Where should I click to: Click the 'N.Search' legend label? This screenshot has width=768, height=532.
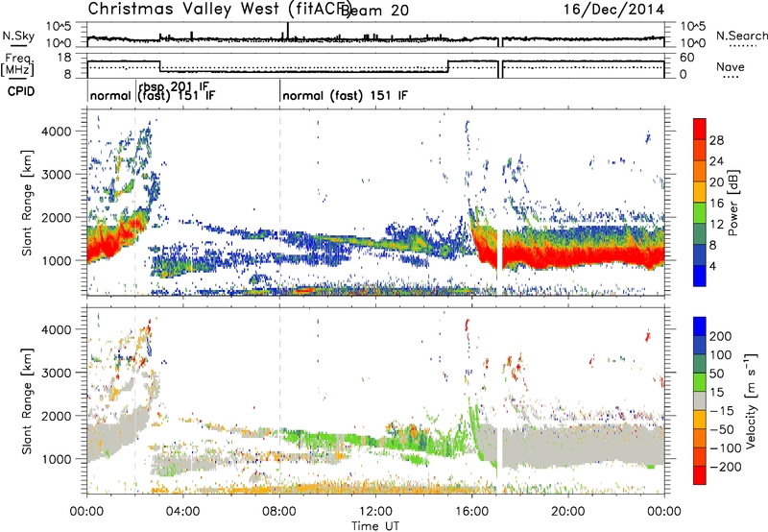click(x=741, y=36)
